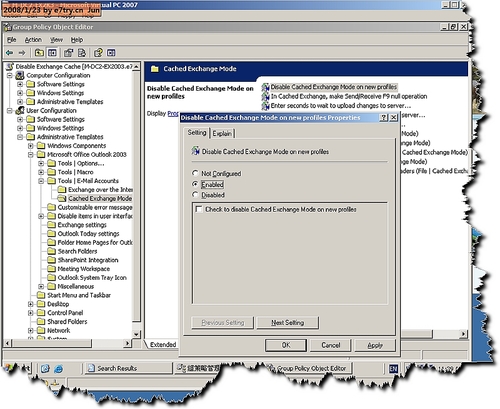
Task: Open the File menu
Action: [x=12, y=40]
